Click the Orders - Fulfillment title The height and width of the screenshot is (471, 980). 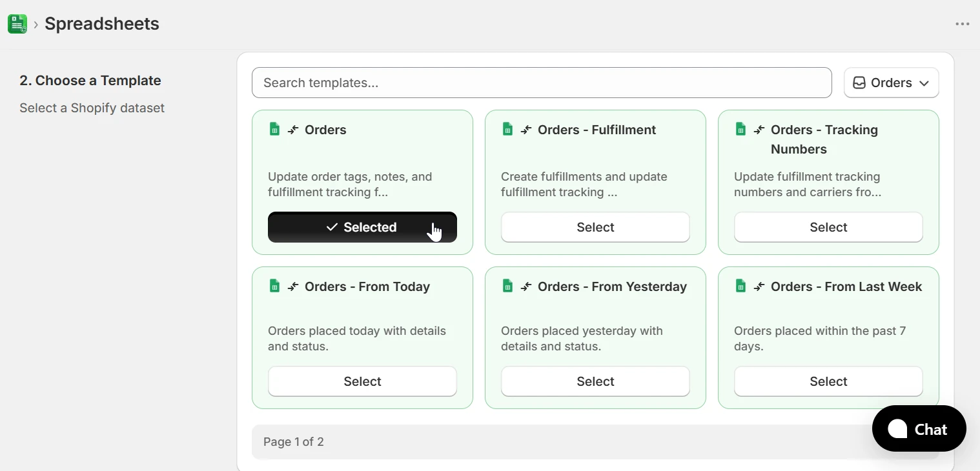tap(597, 130)
